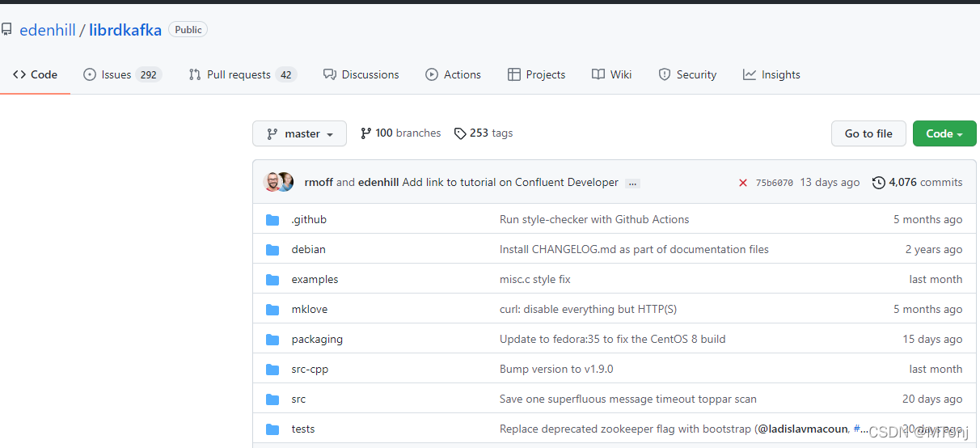
Task: Click '13 days ago' latest commit timestamp
Action: [830, 183]
